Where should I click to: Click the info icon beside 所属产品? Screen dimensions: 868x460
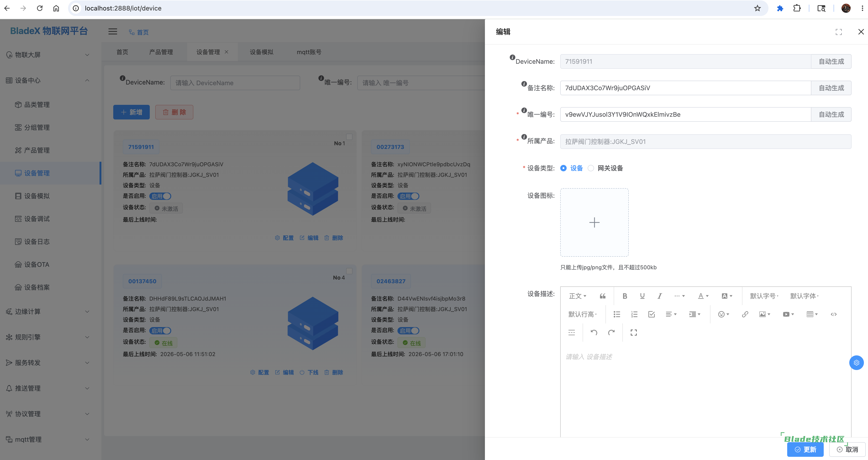tap(524, 137)
